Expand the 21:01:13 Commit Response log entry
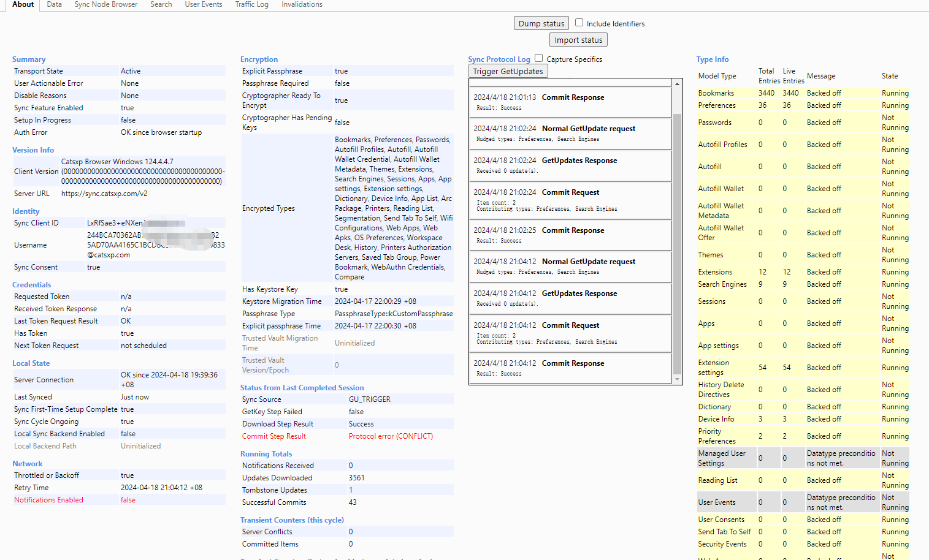This screenshot has height=560, width=929. 573,97
